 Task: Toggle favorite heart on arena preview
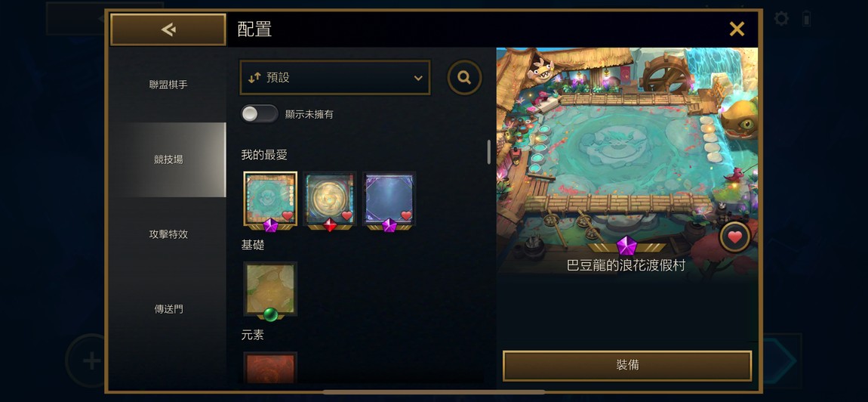pos(734,237)
